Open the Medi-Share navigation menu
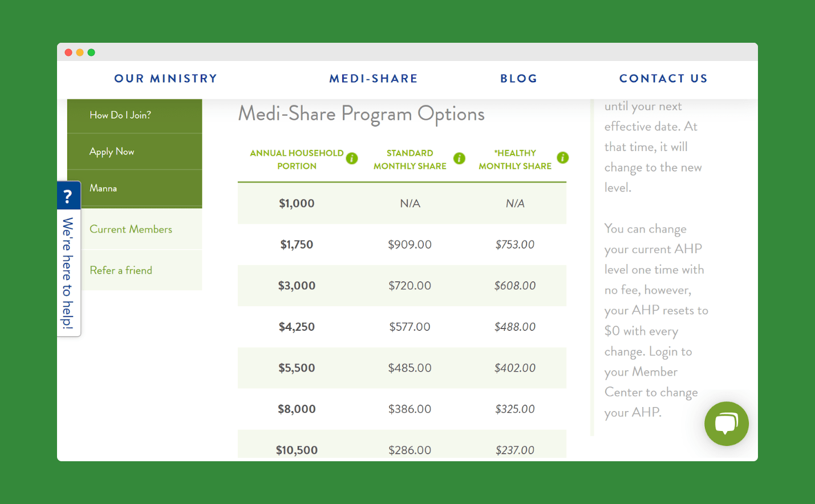The width and height of the screenshot is (815, 504). click(x=374, y=79)
